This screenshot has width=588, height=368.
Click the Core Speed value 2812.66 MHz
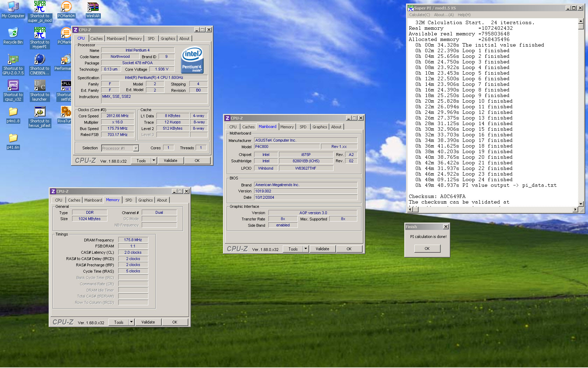pos(118,116)
